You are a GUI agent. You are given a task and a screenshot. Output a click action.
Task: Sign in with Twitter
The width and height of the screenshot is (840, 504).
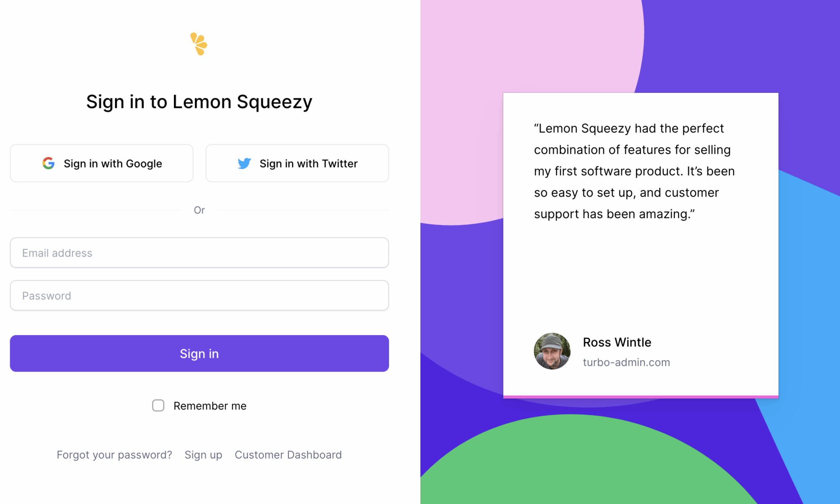click(297, 163)
